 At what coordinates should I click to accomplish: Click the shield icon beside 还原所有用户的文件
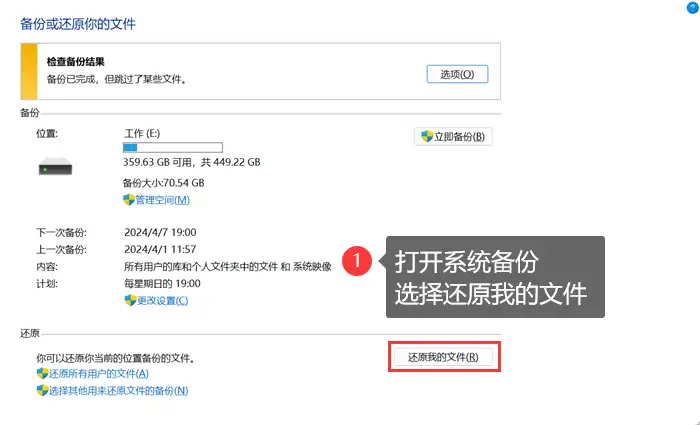42,373
